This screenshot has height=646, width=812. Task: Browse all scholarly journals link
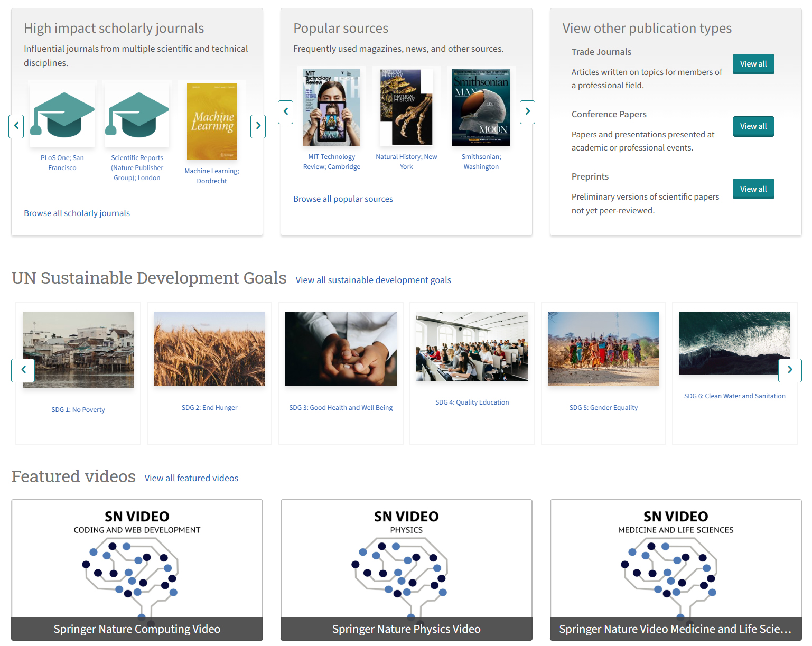(77, 213)
